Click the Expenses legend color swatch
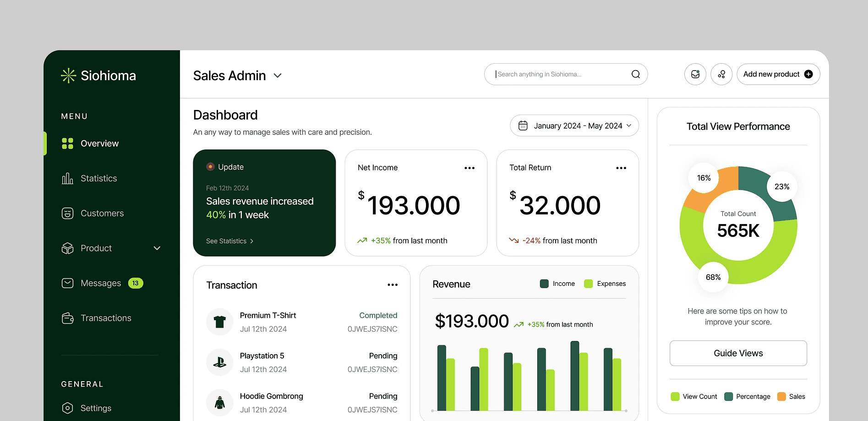The height and width of the screenshot is (421, 868). pos(589,284)
